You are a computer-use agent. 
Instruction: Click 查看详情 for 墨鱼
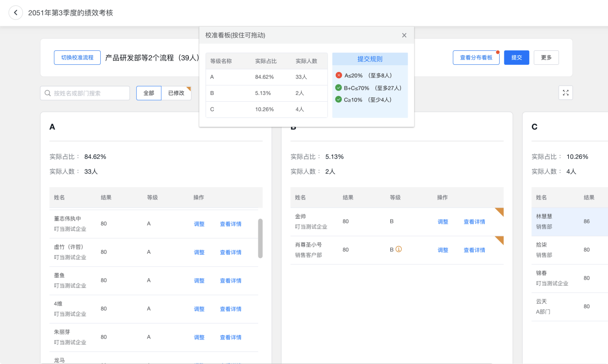click(x=231, y=281)
